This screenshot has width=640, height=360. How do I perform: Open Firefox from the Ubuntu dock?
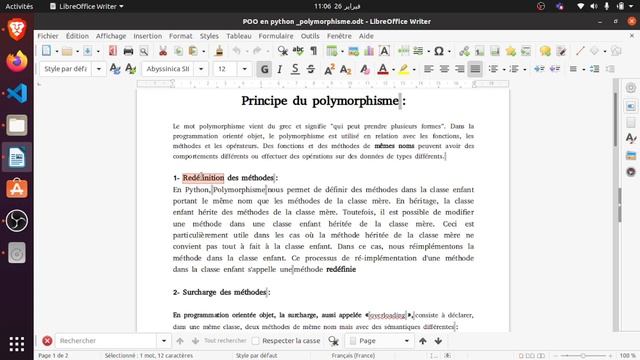17,61
